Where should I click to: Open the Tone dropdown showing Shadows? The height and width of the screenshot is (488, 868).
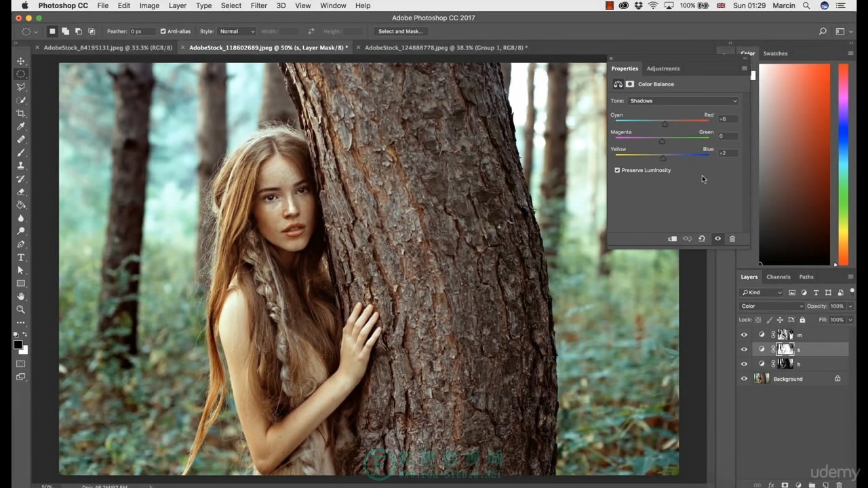click(x=683, y=101)
